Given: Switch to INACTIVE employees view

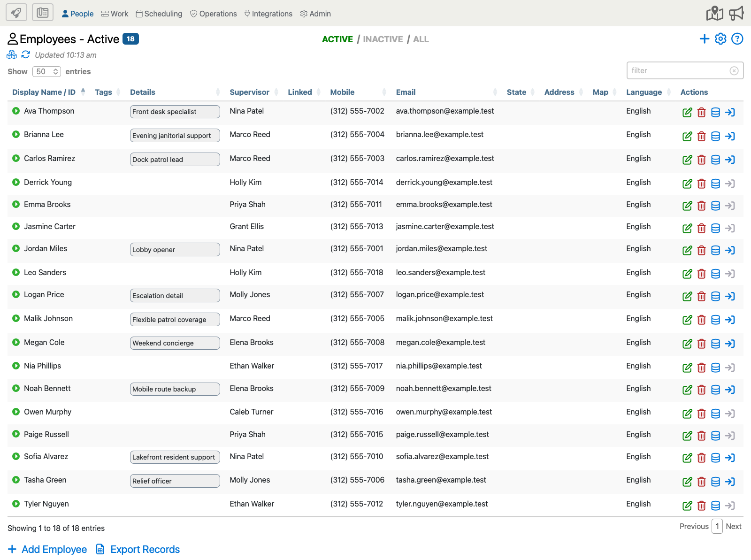Looking at the screenshot, I should pos(383,39).
